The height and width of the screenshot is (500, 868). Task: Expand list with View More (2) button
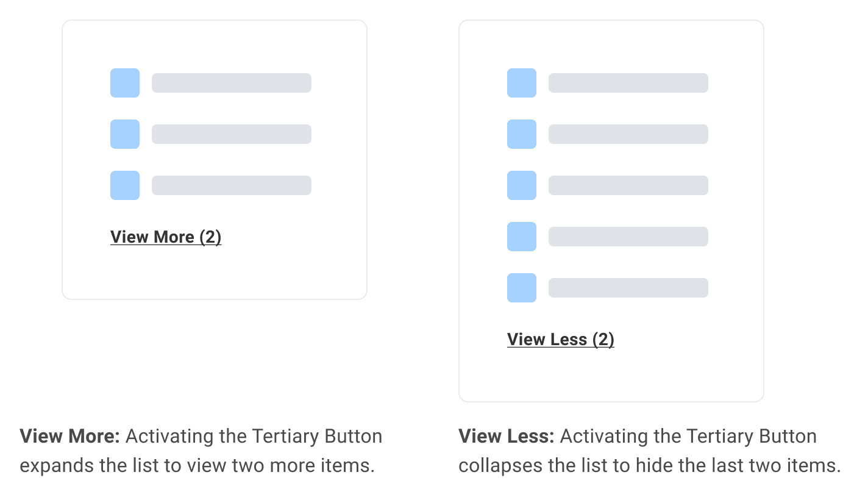[166, 237]
